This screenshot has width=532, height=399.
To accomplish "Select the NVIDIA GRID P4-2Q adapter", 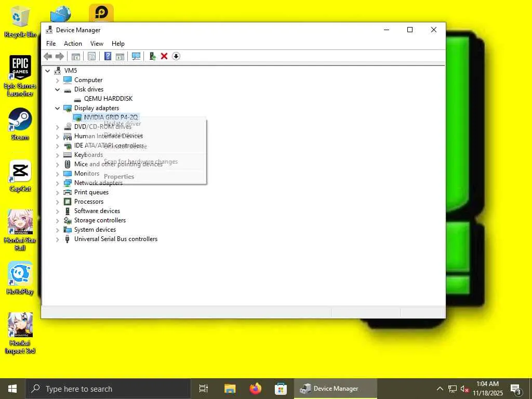I will (111, 117).
